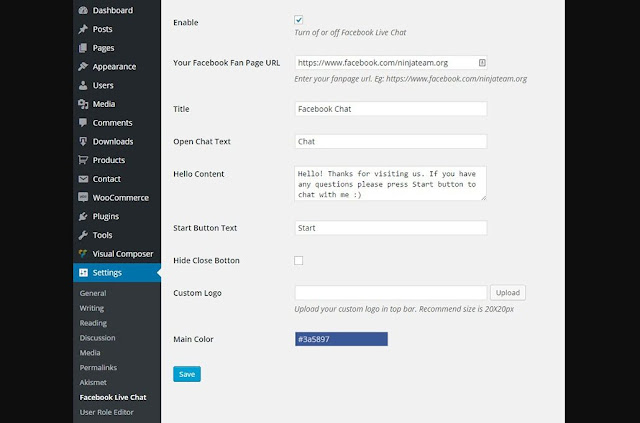Click the Title input field
This screenshot has width=640, height=423.
[391, 109]
